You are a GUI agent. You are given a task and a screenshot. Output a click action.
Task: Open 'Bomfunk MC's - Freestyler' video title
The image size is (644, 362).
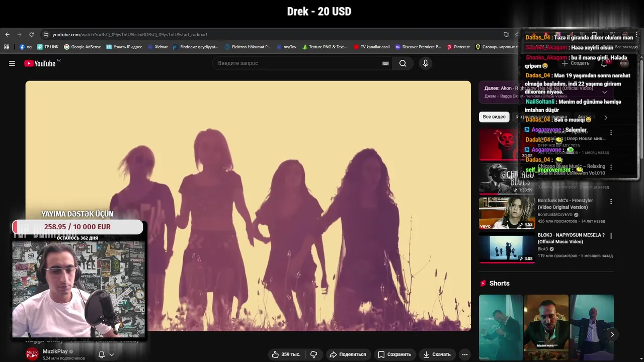tap(566, 204)
